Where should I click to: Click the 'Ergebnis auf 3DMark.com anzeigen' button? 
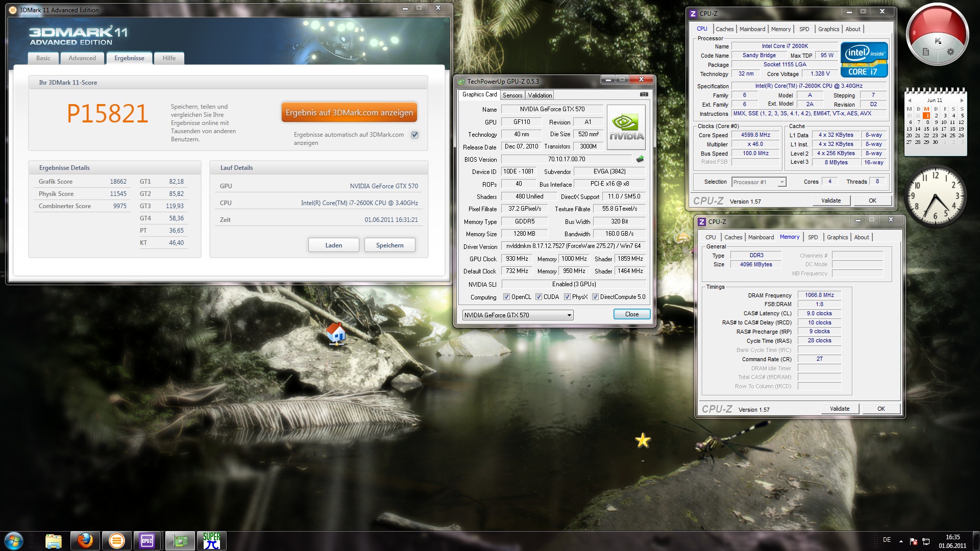tap(349, 113)
